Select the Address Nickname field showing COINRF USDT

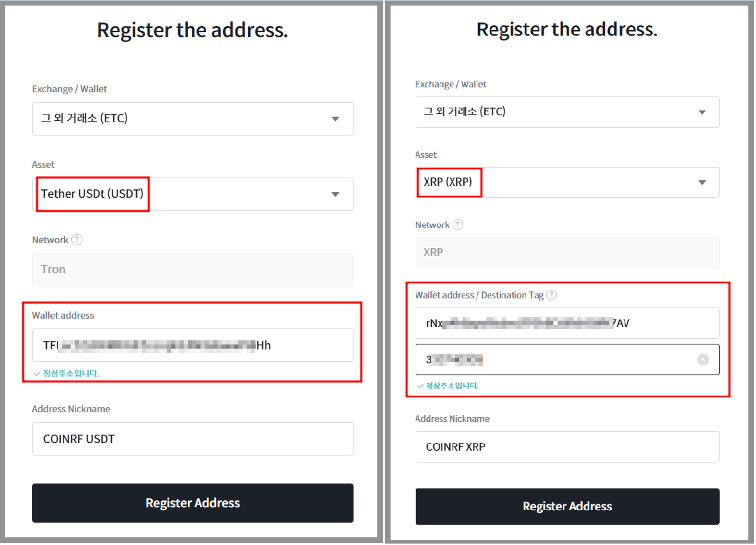coord(192,439)
